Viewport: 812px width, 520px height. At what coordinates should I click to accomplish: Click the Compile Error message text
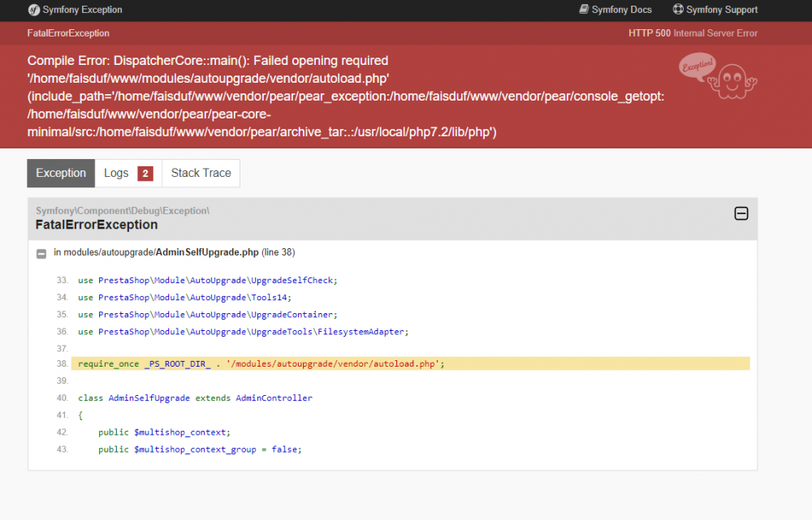pyautogui.click(x=345, y=97)
